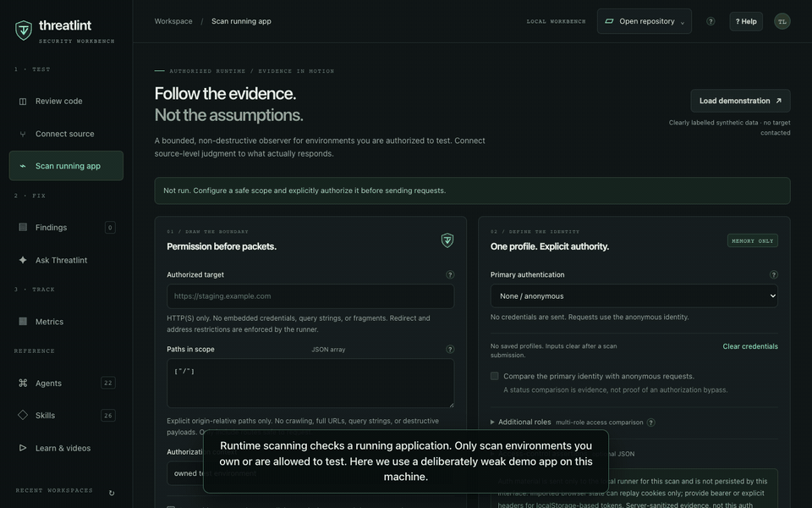Click the Authorized target input field

[310, 296]
